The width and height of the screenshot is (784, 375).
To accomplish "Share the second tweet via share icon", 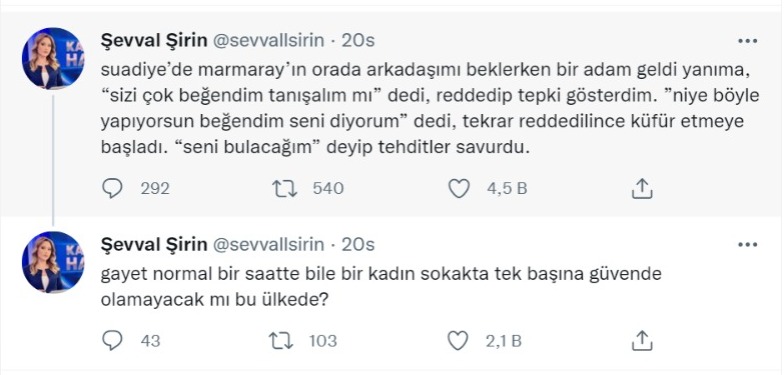I will pyautogui.click(x=642, y=340).
